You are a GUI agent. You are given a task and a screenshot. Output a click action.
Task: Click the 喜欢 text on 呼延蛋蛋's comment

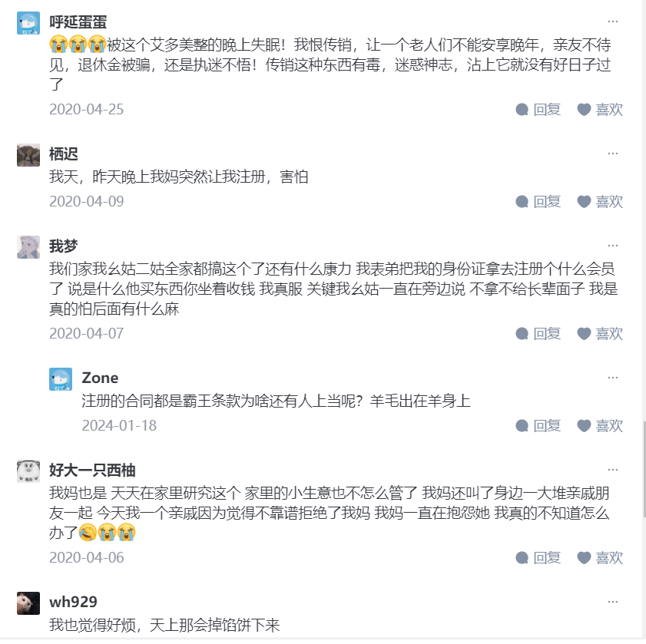(610, 109)
